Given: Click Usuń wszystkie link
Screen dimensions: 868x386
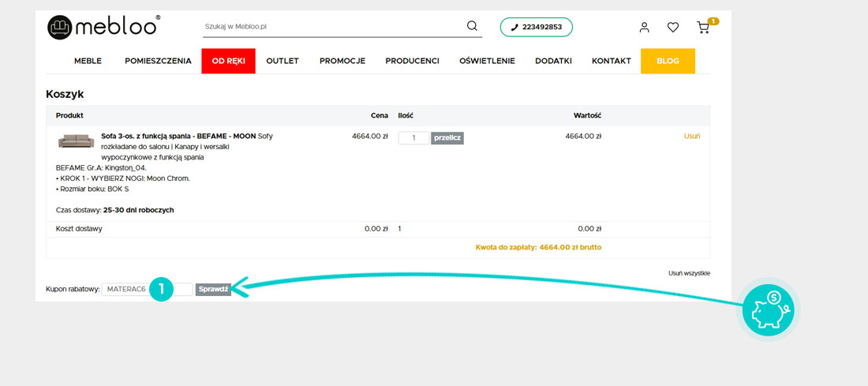Looking at the screenshot, I should coord(689,273).
